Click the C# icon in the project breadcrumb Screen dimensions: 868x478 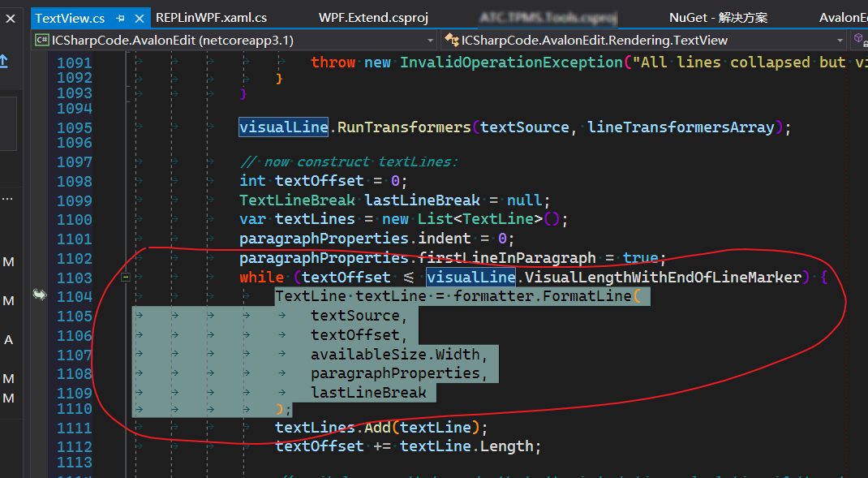click(x=41, y=38)
